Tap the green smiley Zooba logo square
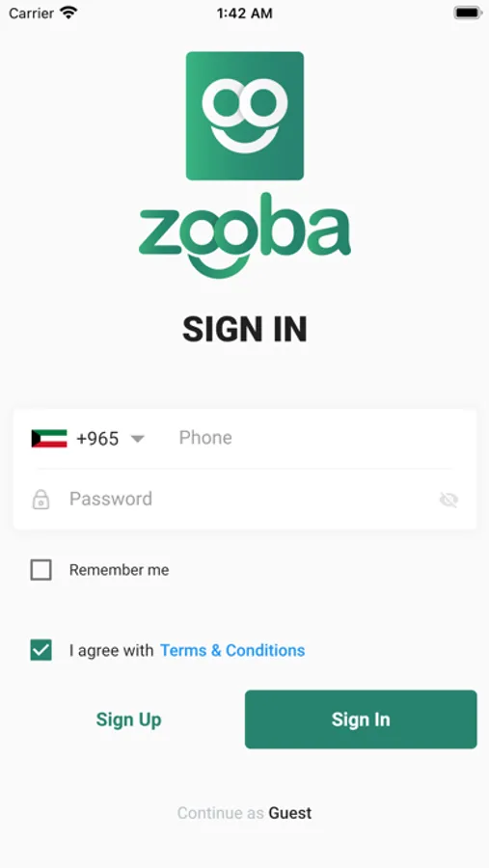489x868 pixels. coord(245,117)
